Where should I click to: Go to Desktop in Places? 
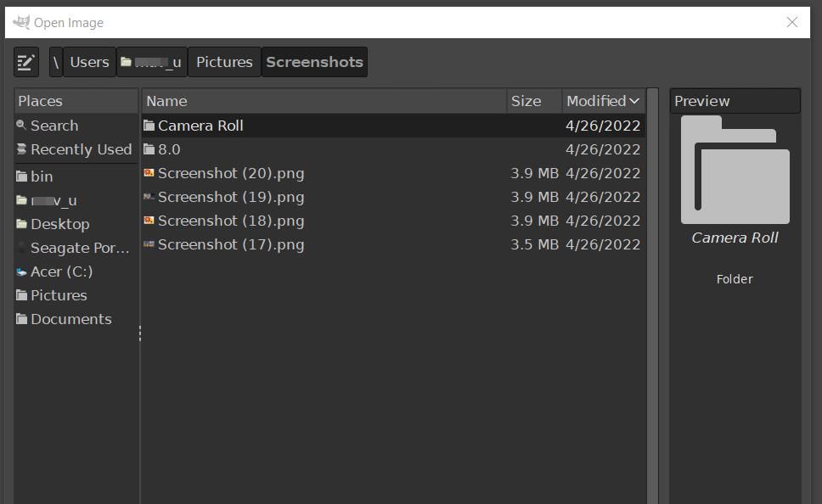76,224
